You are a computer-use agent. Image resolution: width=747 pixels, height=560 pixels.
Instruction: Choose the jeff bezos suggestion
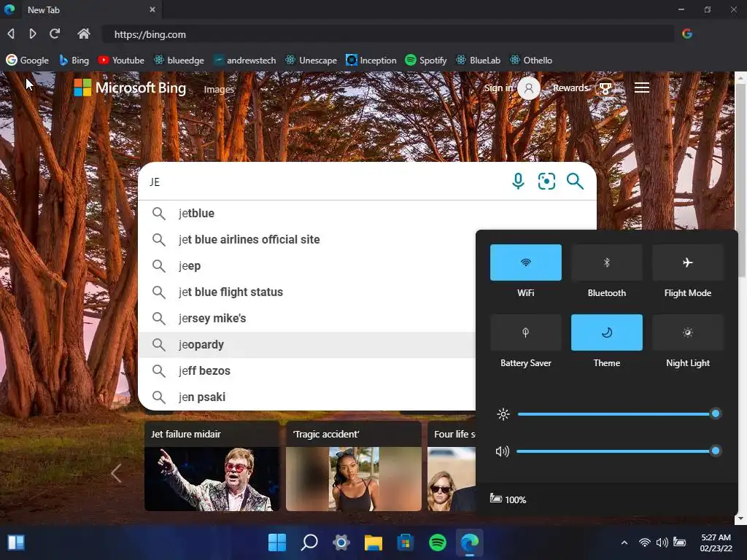pos(307,370)
